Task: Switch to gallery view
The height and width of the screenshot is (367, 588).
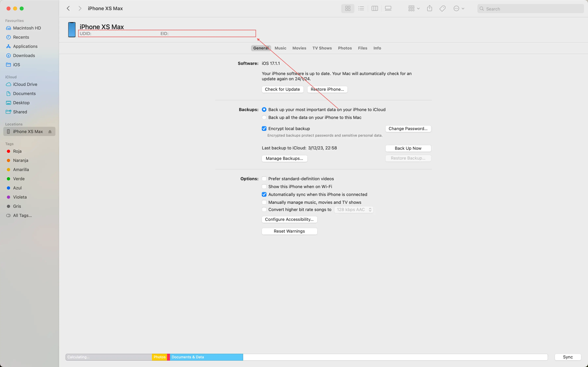Action: (x=388, y=9)
